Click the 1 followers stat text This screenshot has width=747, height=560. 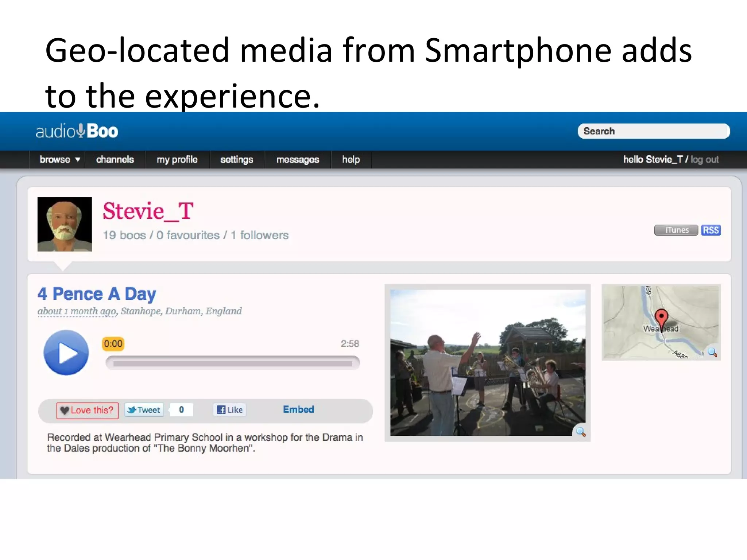[x=260, y=235]
